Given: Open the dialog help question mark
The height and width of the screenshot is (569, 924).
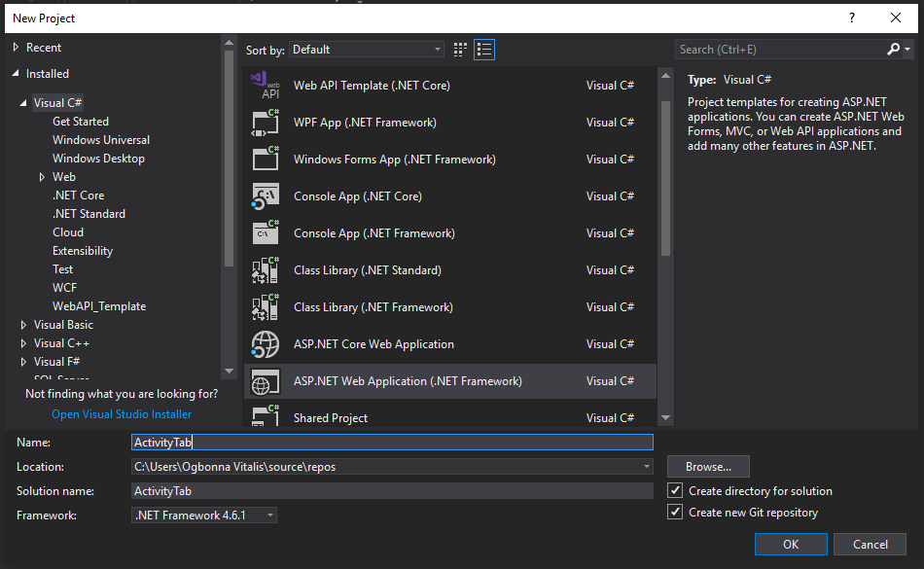Looking at the screenshot, I should 851,18.
